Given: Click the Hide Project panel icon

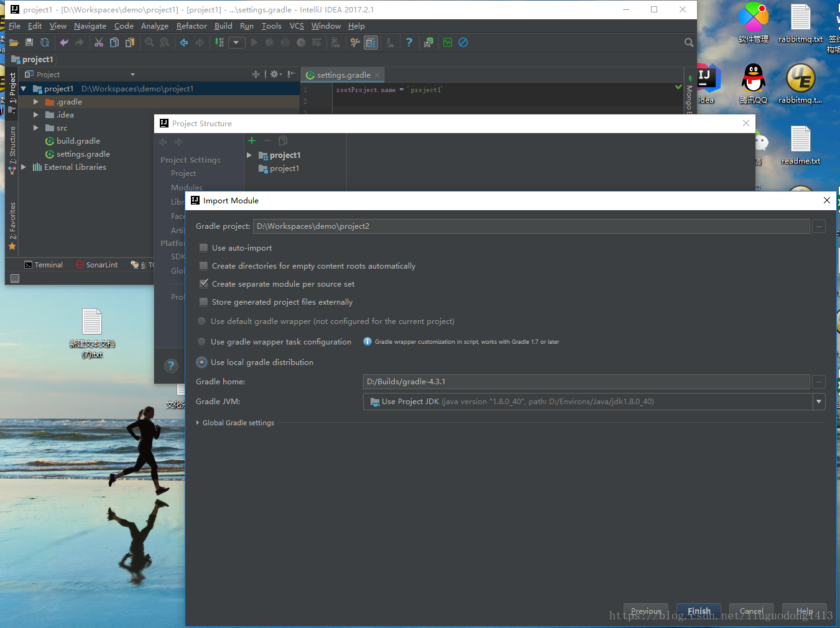Looking at the screenshot, I should point(291,74).
